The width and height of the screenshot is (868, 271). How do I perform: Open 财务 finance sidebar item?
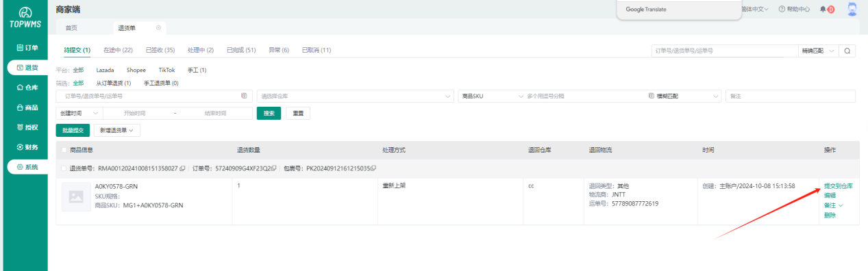(x=26, y=147)
